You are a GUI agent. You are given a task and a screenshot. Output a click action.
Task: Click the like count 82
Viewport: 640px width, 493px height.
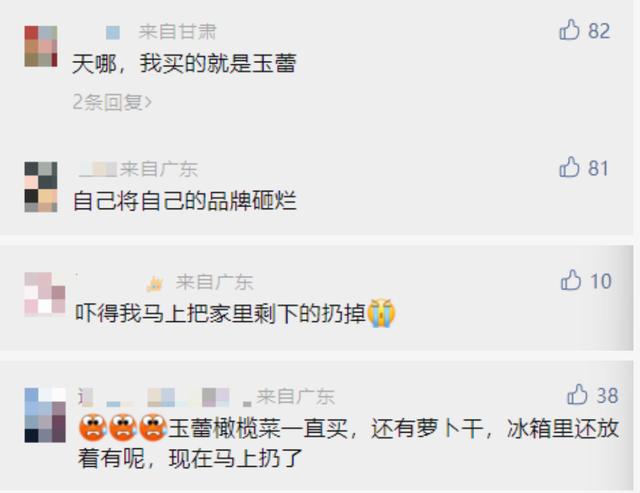pos(599,31)
